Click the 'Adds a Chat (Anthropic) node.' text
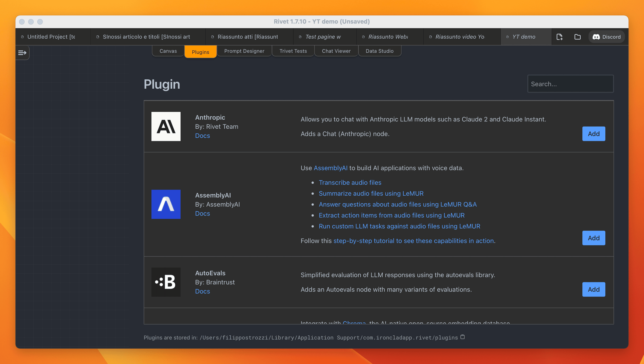 point(345,134)
